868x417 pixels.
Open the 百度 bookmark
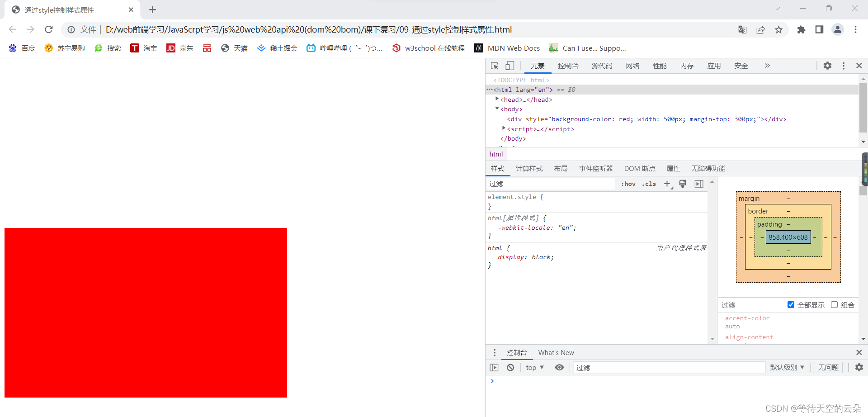click(22, 48)
